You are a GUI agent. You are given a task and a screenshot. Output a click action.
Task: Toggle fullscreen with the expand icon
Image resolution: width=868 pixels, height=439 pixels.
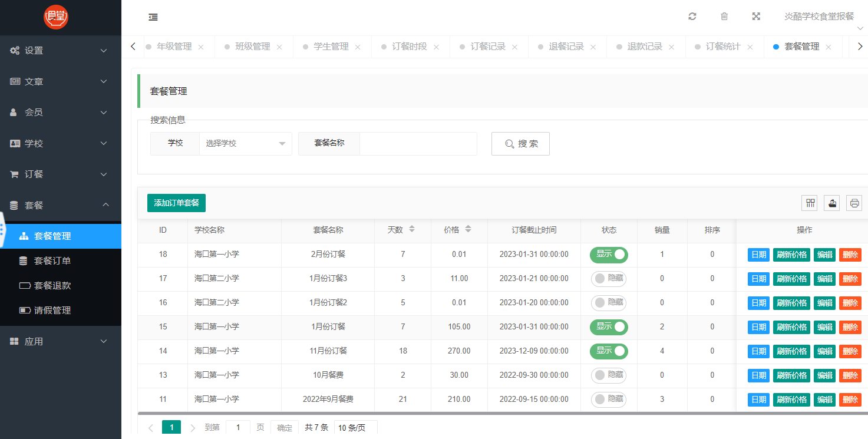coord(756,16)
